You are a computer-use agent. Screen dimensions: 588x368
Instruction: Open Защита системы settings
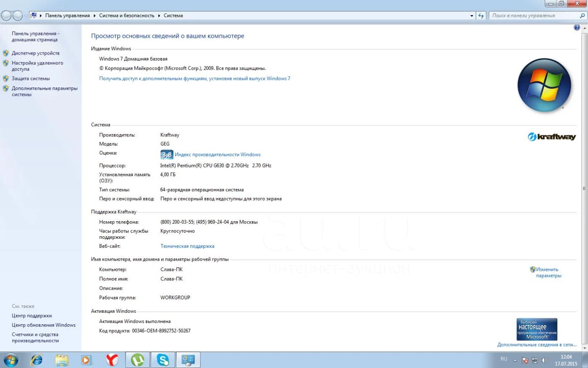click(x=31, y=79)
